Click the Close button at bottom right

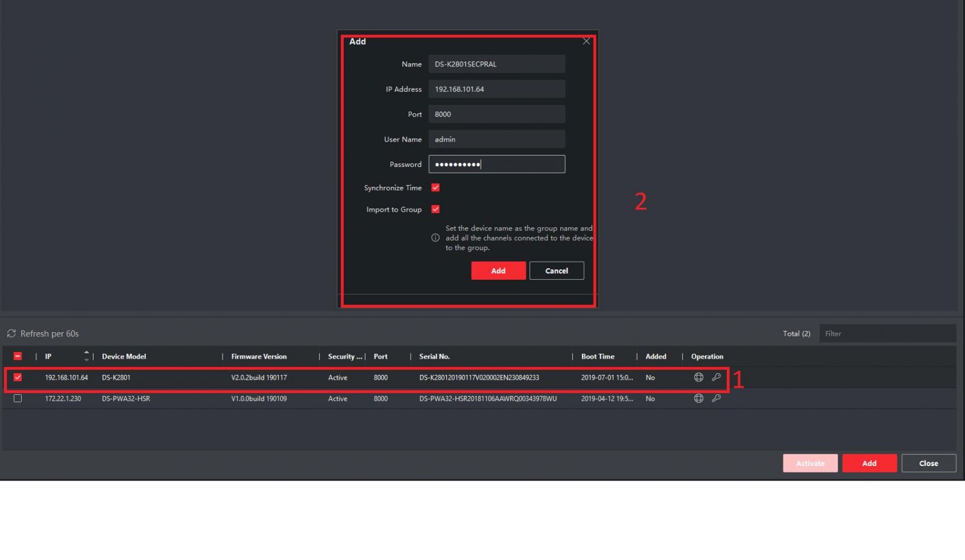928,463
